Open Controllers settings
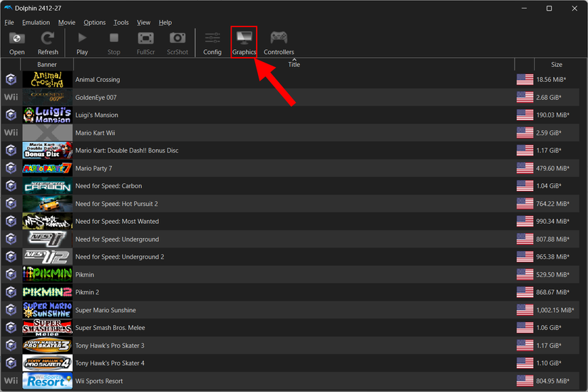 [279, 42]
